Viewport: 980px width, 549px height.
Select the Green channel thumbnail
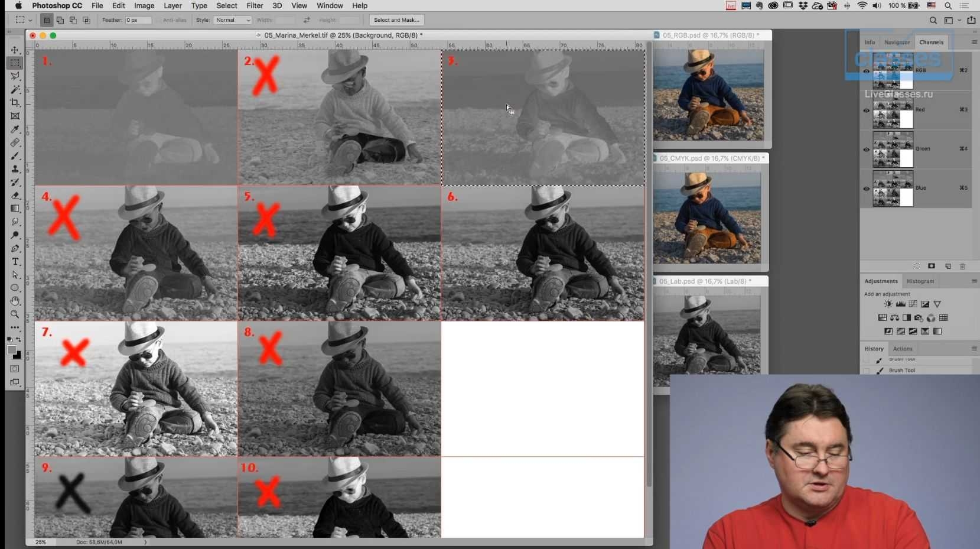point(893,149)
